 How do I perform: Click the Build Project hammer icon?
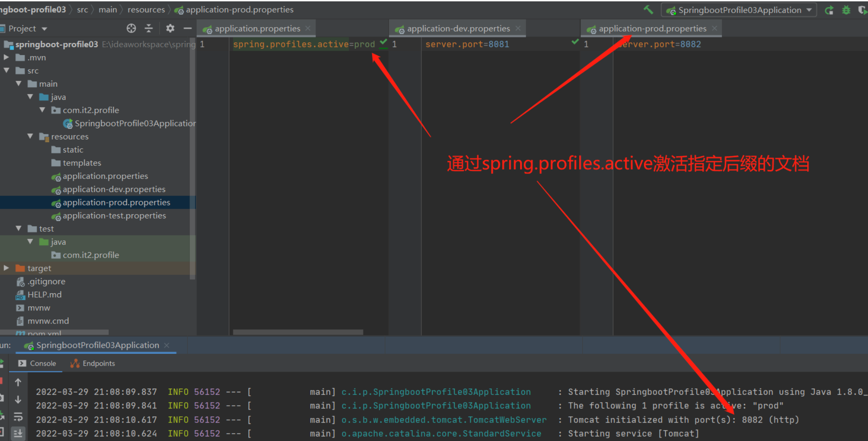coord(648,9)
